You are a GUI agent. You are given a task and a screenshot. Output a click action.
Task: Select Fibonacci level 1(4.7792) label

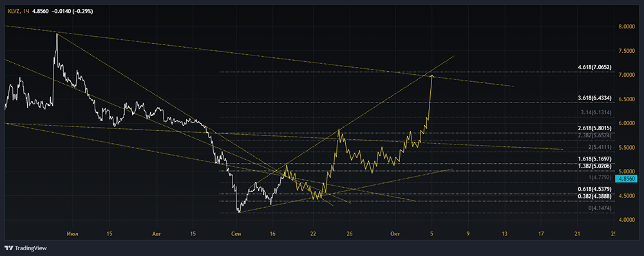600,177
